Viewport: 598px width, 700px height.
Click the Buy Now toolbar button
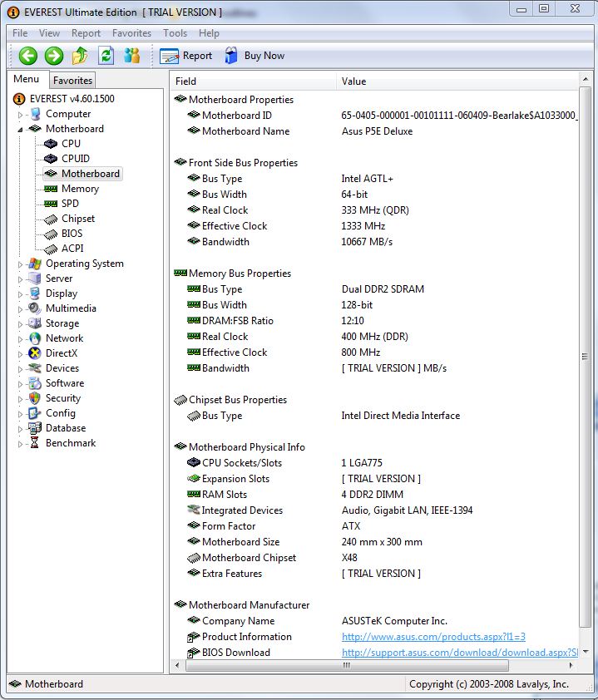click(255, 56)
